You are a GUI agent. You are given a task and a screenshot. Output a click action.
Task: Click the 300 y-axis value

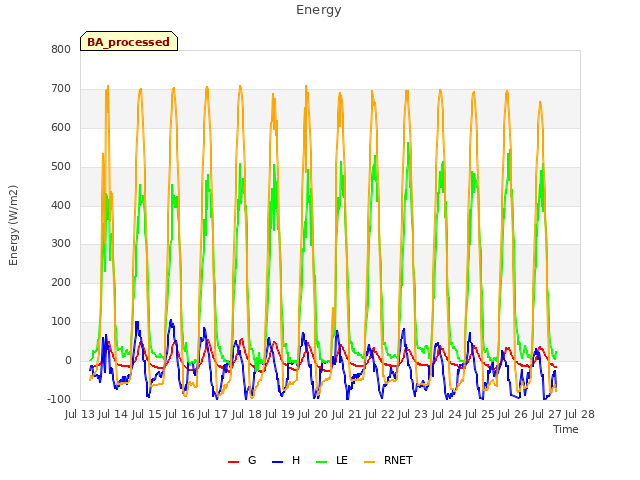point(61,244)
